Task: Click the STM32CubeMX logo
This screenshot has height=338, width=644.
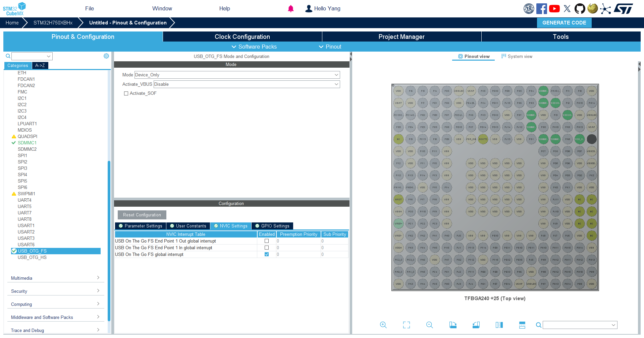Action: [x=14, y=9]
